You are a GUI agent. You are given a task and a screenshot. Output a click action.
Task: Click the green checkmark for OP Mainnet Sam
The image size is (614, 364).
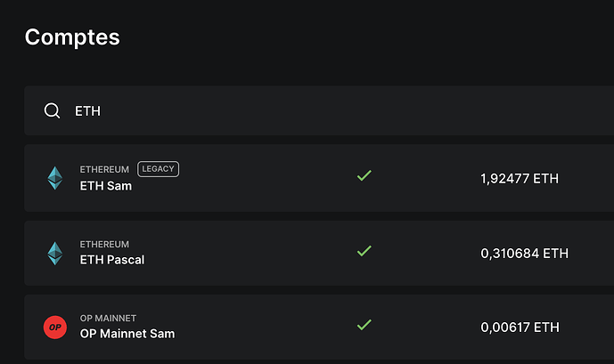tap(364, 325)
